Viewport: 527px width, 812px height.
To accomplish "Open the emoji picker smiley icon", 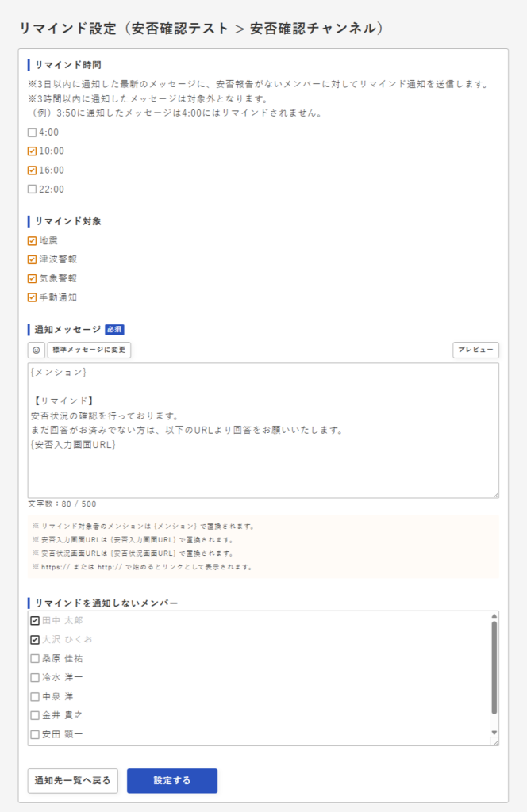I will tap(37, 350).
